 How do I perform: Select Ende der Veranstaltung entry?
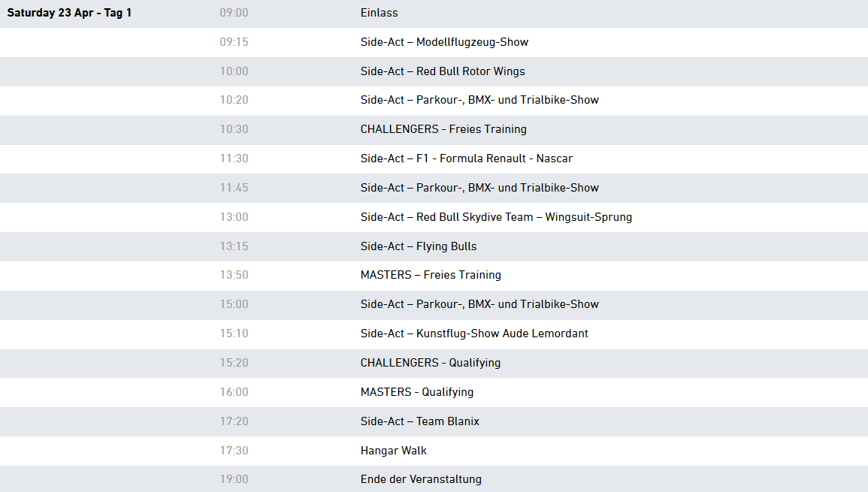[x=421, y=479]
